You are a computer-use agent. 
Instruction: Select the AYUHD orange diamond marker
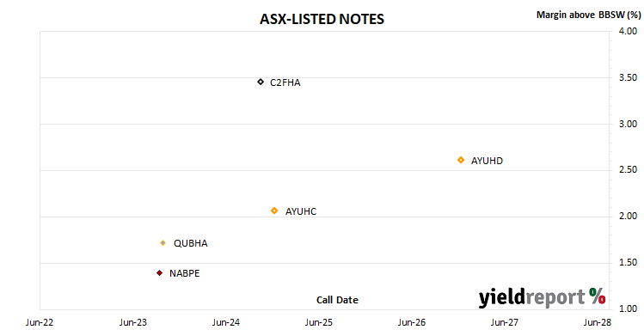(461, 160)
